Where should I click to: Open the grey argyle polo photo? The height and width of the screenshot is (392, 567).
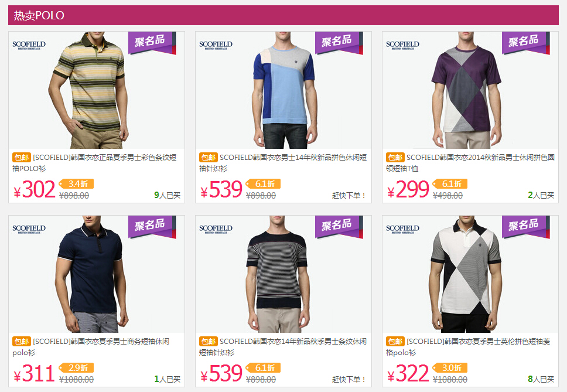(x=470, y=274)
